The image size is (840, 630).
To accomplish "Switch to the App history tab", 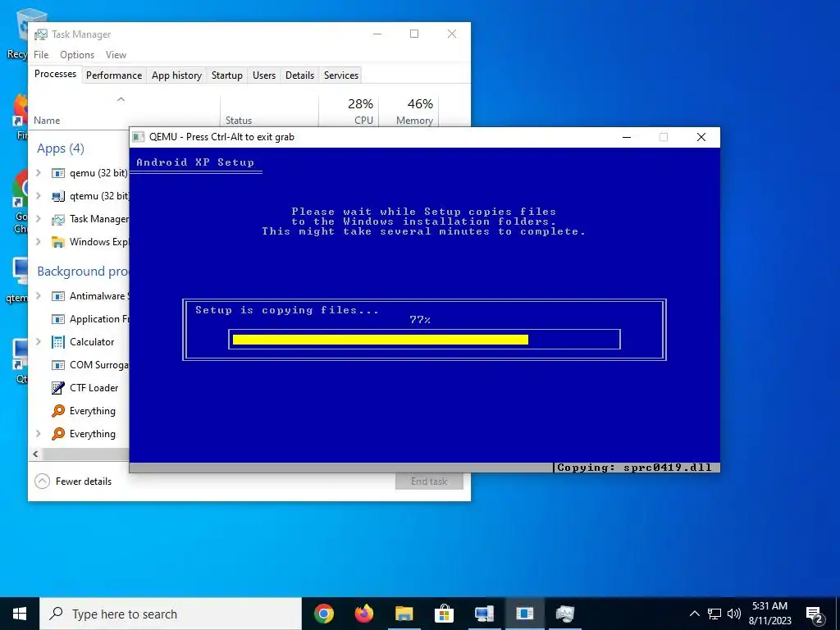I will point(177,75).
